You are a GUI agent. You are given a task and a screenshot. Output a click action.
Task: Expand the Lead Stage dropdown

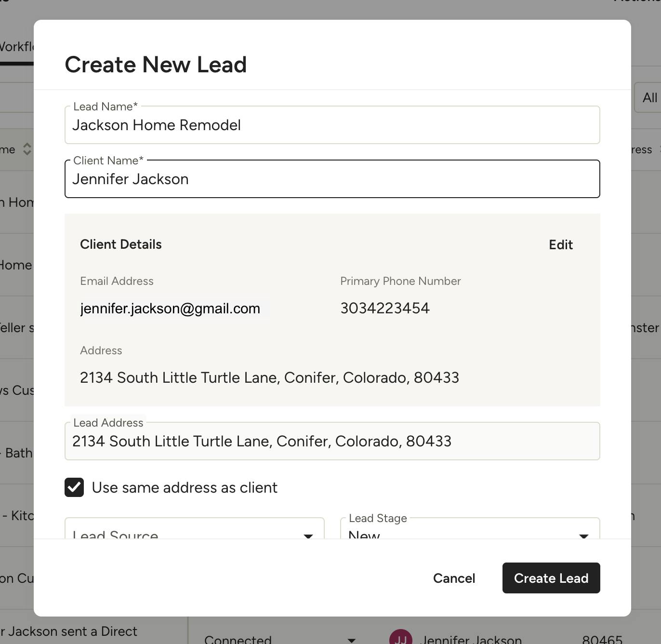[x=470, y=530]
